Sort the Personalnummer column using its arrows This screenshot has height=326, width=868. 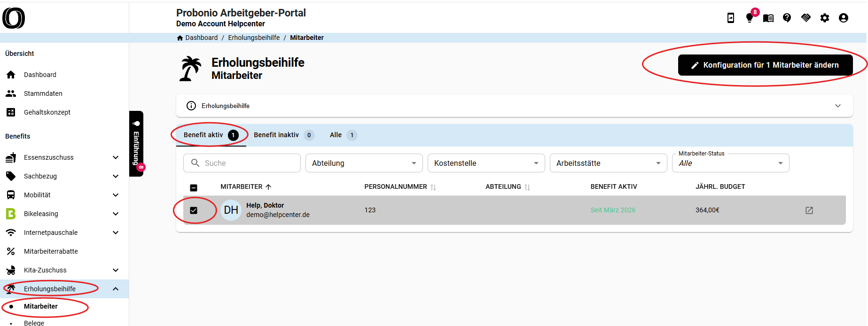pyautogui.click(x=433, y=187)
